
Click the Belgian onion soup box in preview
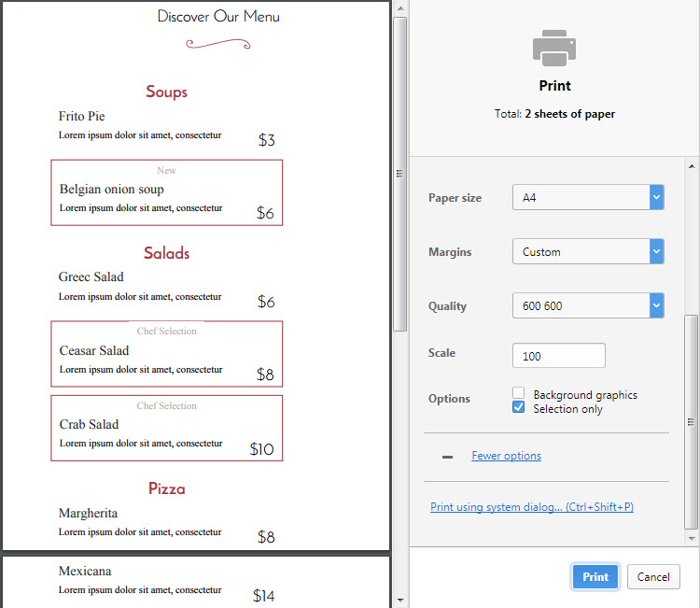click(x=166, y=192)
